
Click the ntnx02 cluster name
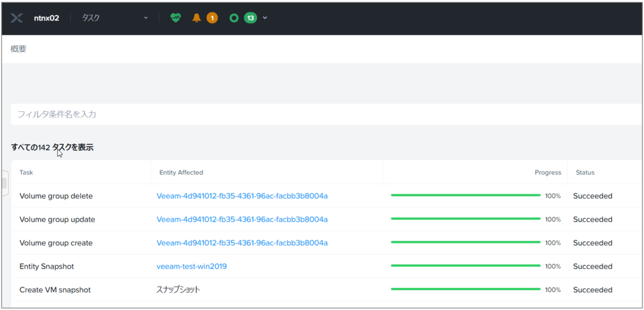[46, 18]
